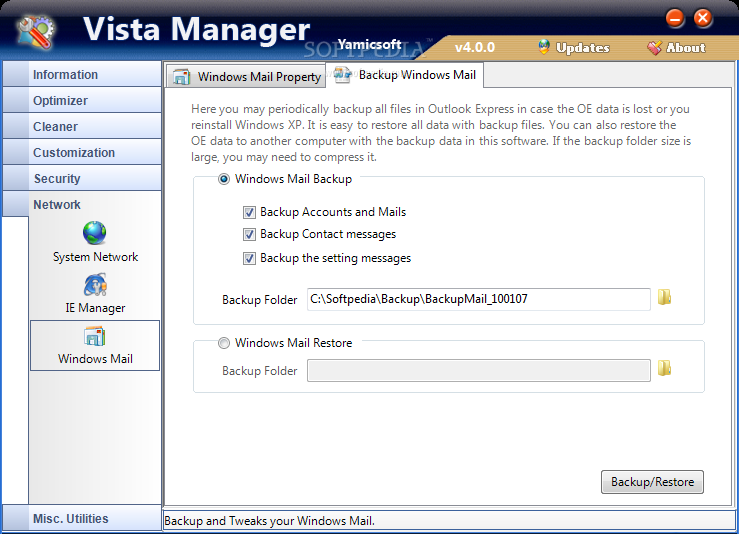Uncheck Backup Contact messages

tap(249, 234)
